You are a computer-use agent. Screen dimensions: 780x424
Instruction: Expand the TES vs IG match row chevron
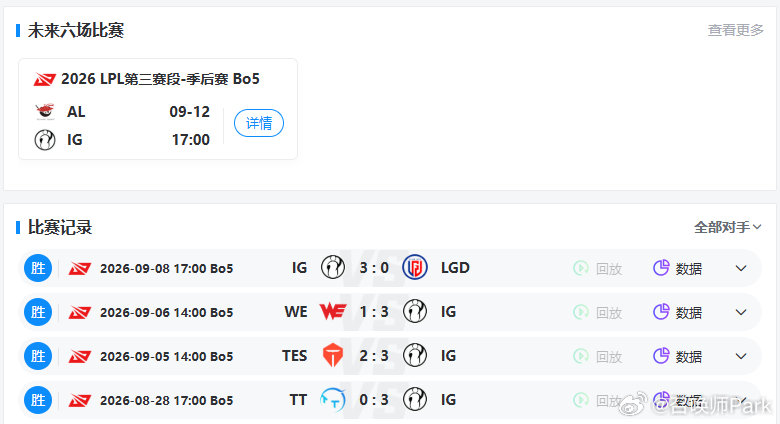(741, 356)
